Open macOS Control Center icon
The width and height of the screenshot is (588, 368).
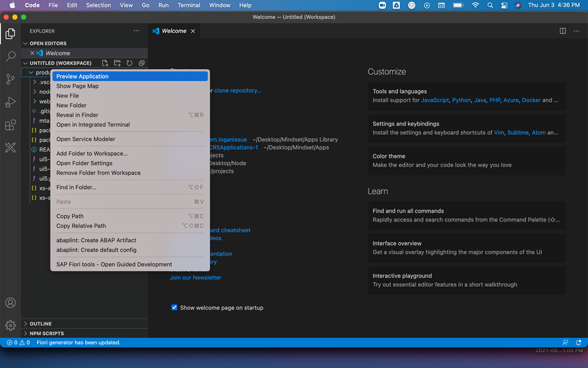[x=504, y=5]
